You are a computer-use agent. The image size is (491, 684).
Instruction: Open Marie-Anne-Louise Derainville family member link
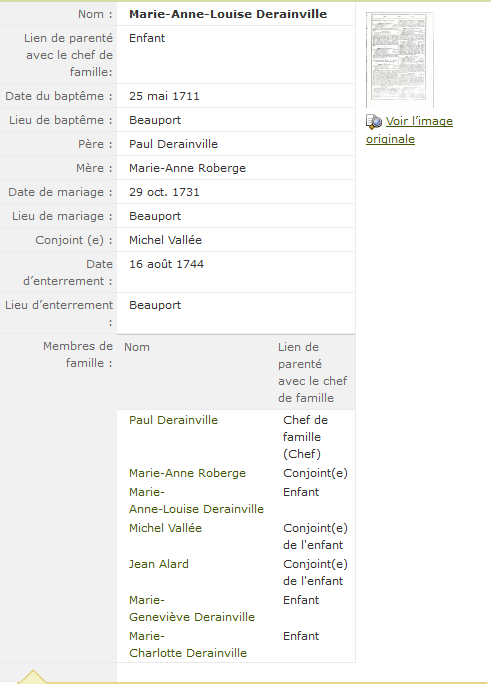[x=196, y=500]
